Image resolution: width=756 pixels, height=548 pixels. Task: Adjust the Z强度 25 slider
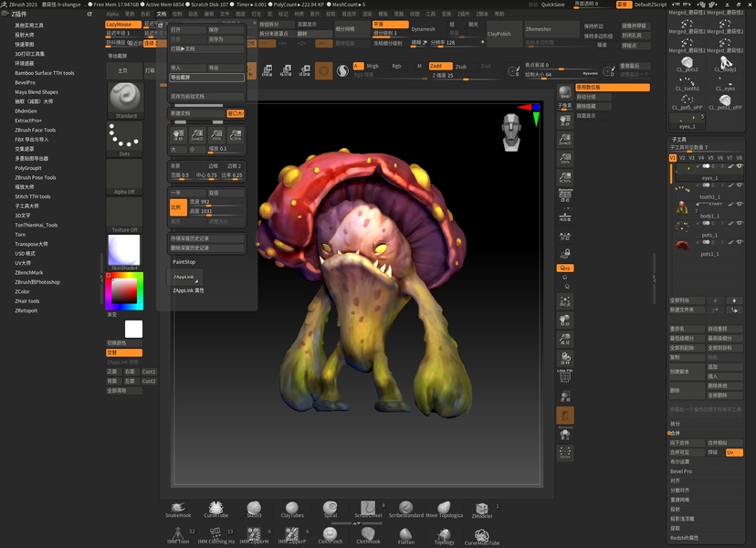[467, 75]
